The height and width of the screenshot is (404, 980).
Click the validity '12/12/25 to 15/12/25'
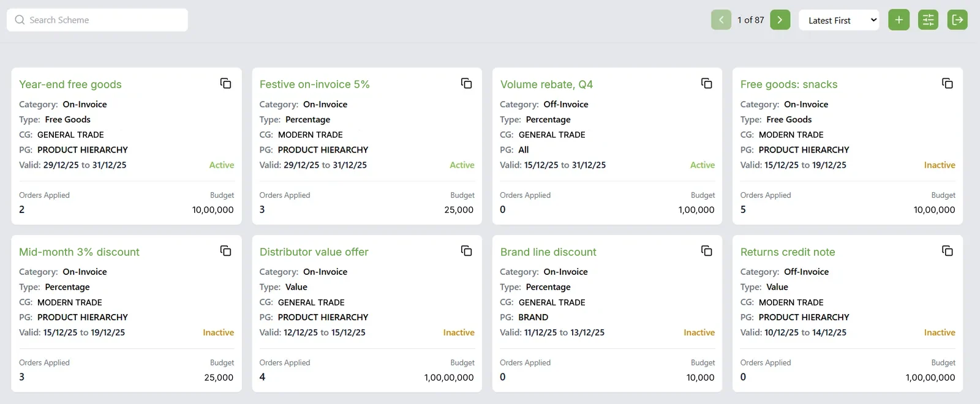tap(325, 333)
